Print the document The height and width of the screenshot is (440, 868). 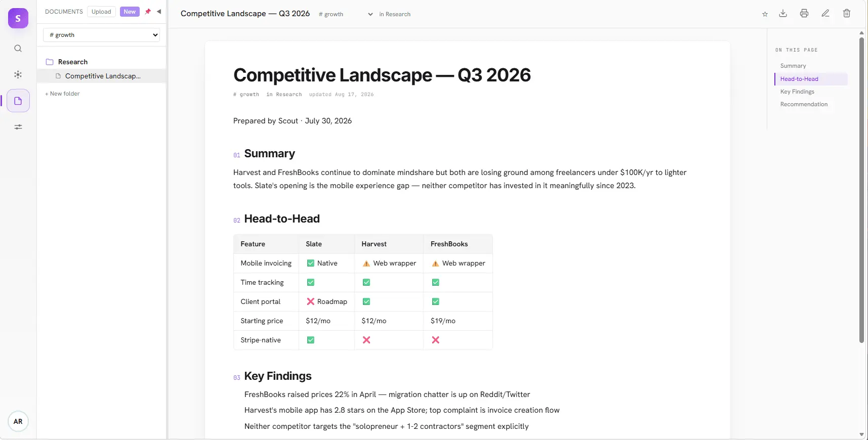tap(804, 14)
